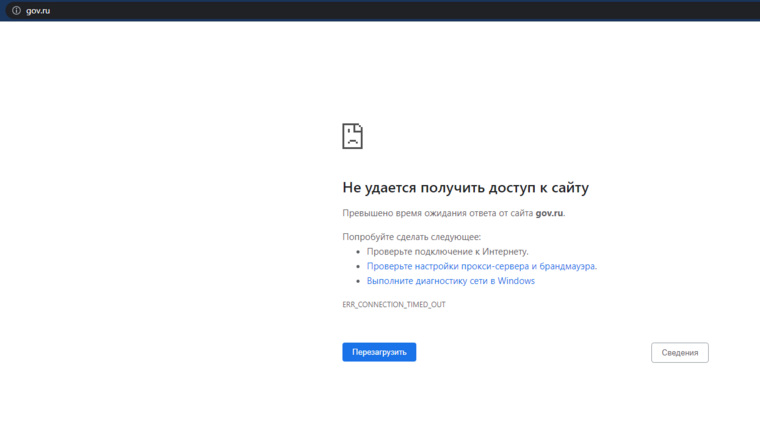
Task: Click the bold gov.ru in the timeout message
Action: [549, 213]
